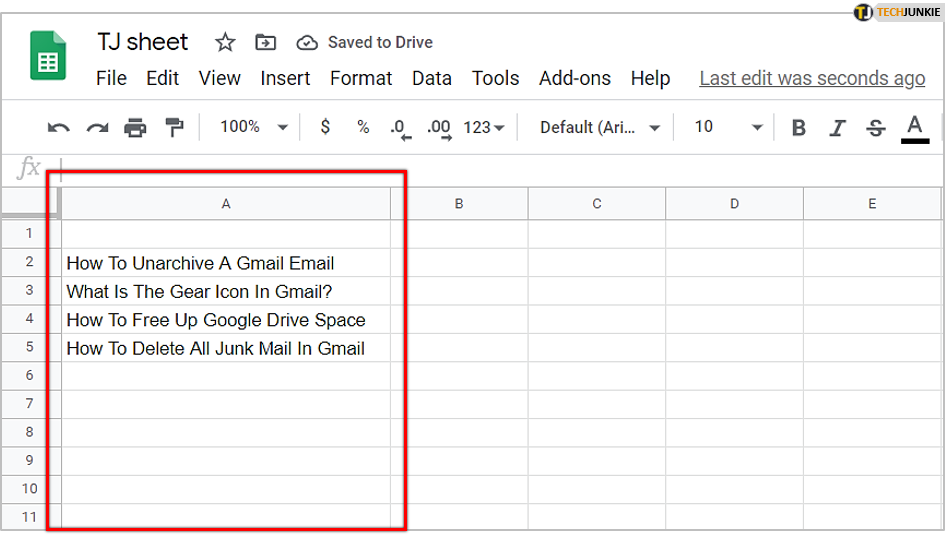Select column D header
This screenshot has width=948, height=536.
tap(735, 204)
